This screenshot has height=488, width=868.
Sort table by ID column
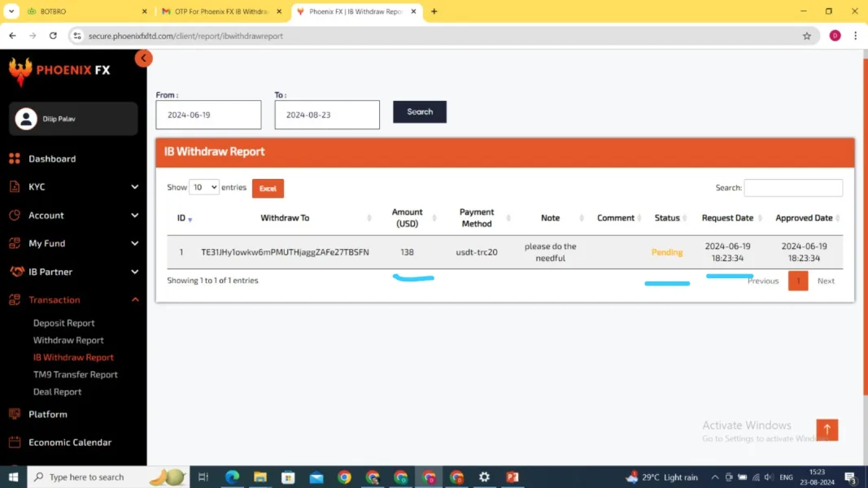click(184, 218)
